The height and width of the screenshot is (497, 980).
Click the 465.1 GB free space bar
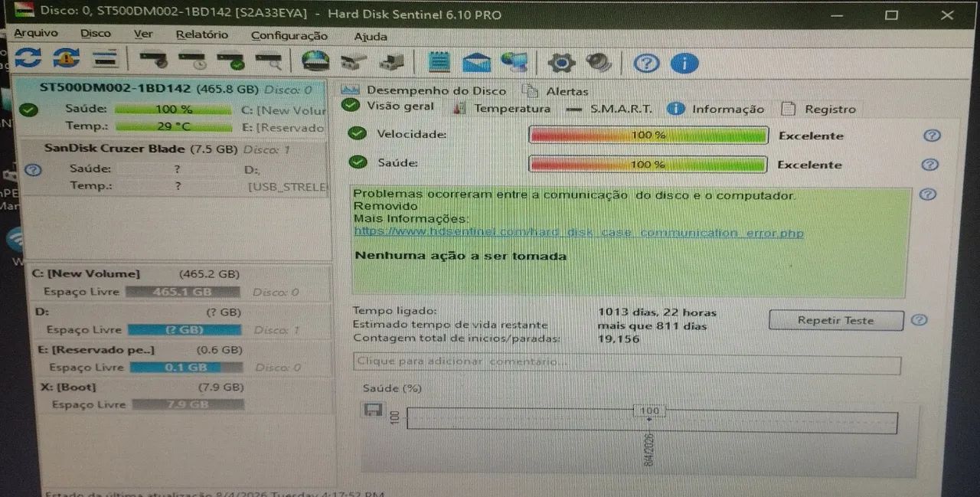click(182, 292)
